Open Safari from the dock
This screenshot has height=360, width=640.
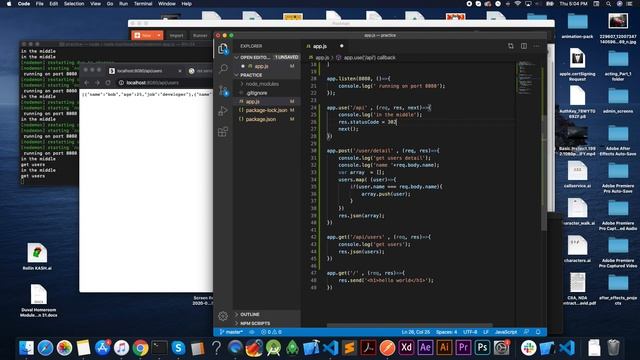click(x=45, y=348)
